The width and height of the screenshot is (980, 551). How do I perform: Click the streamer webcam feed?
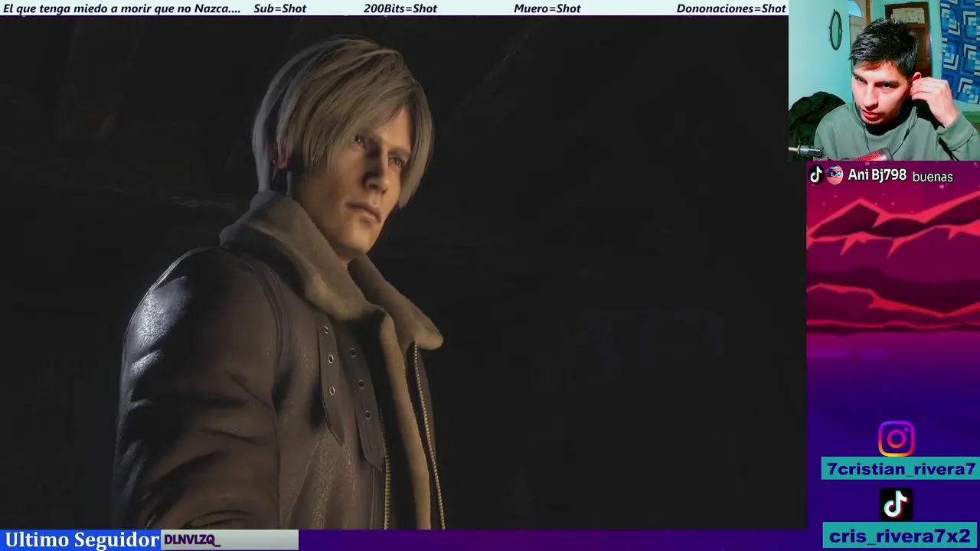point(884,80)
